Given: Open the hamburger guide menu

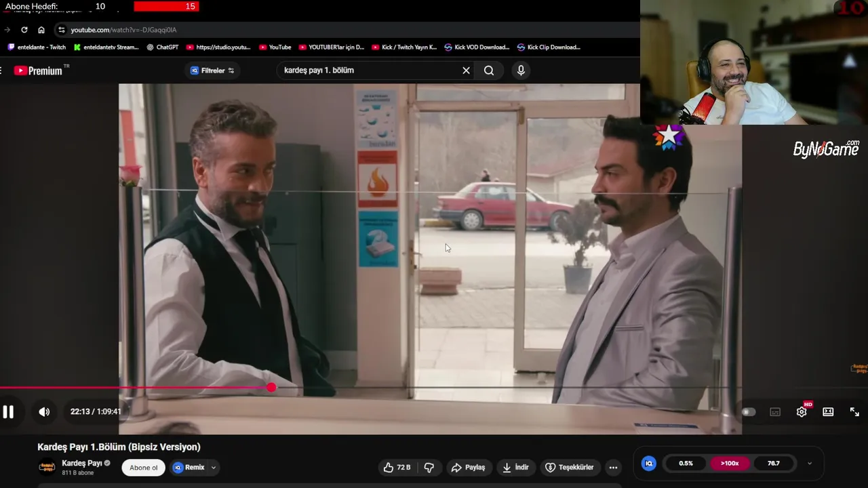Looking at the screenshot, I should pos(1,70).
